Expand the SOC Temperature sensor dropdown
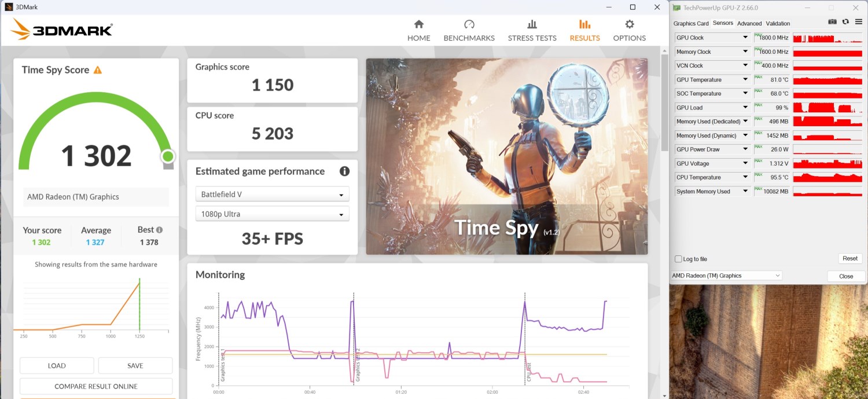The width and height of the screenshot is (868, 399). point(745,93)
